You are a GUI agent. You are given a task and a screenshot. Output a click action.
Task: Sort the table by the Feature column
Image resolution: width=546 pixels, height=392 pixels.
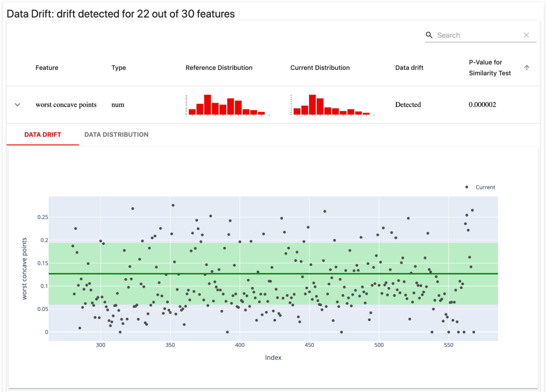pos(47,67)
